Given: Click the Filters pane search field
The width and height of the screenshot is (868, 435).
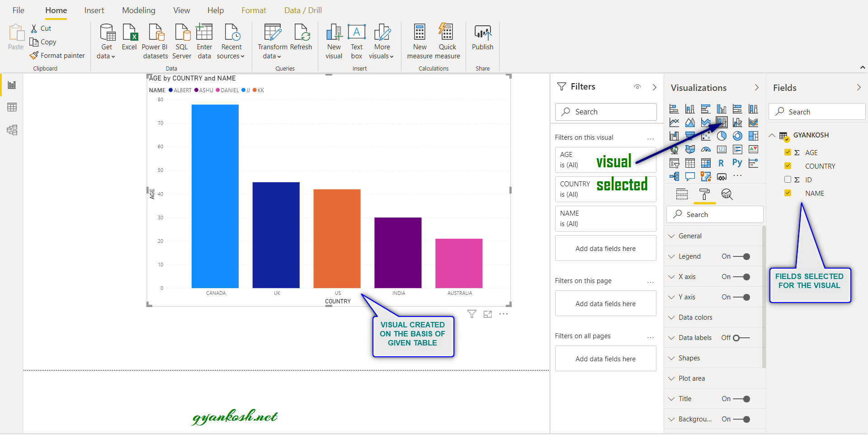Looking at the screenshot, I should click(x=606, y=112).
